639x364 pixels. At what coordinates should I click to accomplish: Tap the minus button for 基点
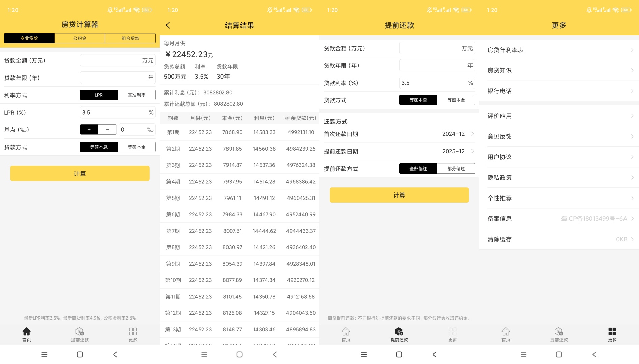click(x=108, y=130)
